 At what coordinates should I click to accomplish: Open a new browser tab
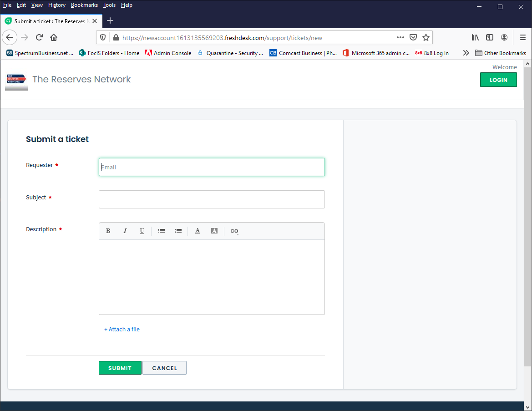pyautogui.click(x=110, y=20)
